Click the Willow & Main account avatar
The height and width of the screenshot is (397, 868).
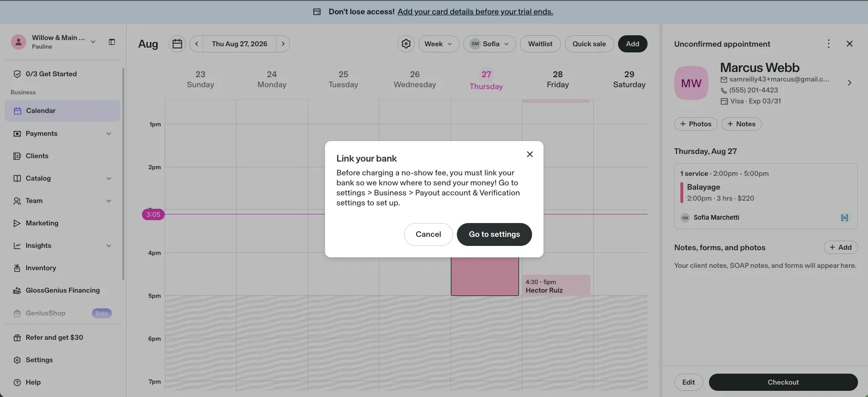19,42
